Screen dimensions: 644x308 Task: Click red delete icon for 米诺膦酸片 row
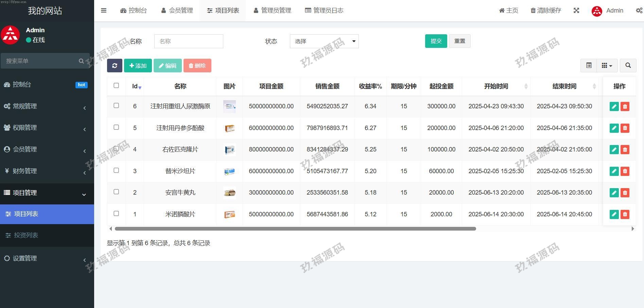click(x=625, y=214)
